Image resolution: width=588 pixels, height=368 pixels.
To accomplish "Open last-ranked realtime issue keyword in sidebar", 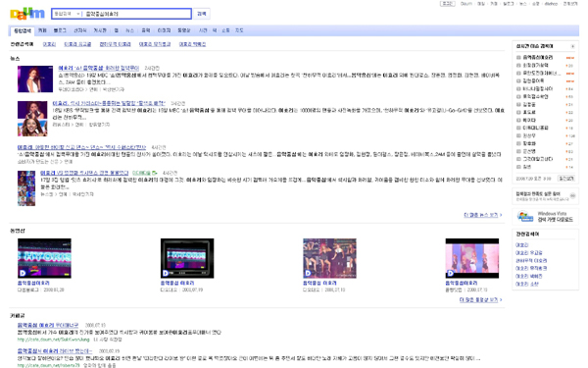I will tap(527, 167).
